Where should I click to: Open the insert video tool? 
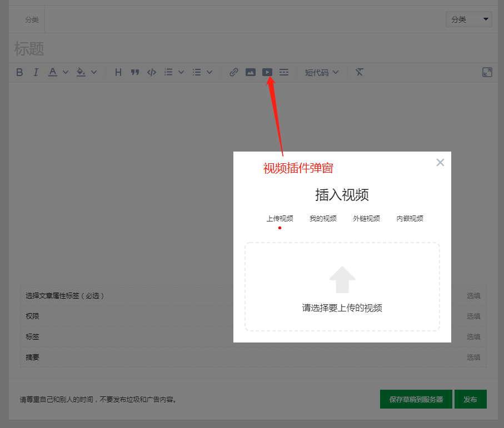[x=267, y=72]
